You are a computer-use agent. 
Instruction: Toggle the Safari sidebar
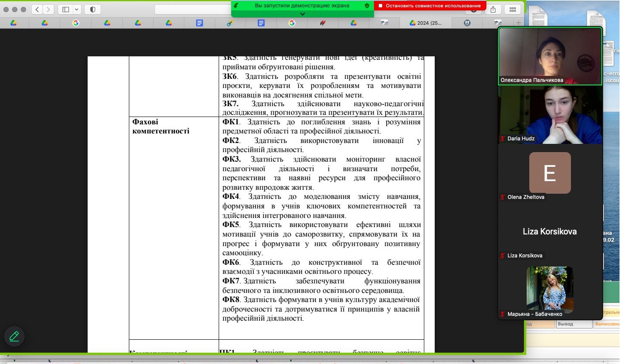click(66, 10)
